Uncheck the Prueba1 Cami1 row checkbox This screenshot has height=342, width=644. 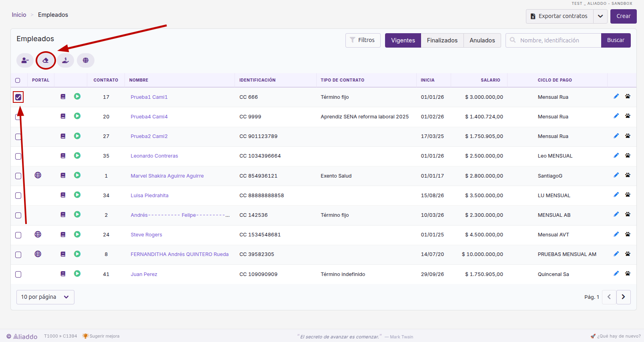pos(18,97)
